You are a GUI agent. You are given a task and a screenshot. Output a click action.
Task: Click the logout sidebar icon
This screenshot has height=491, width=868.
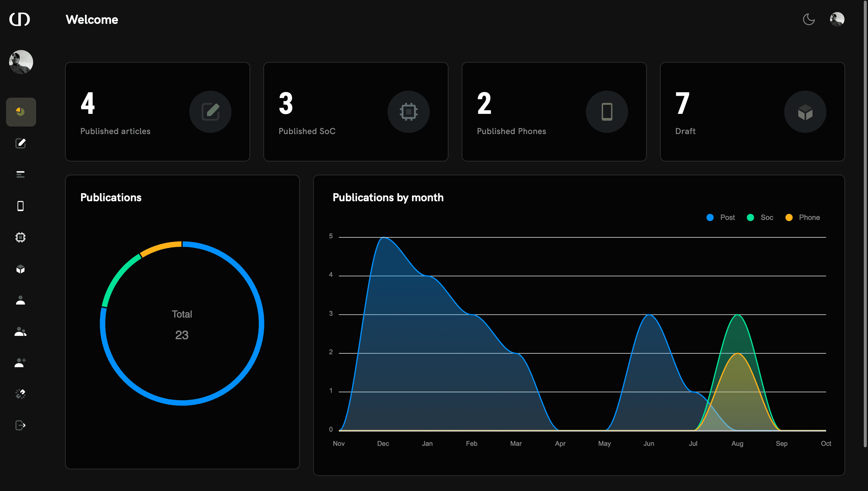20,426
